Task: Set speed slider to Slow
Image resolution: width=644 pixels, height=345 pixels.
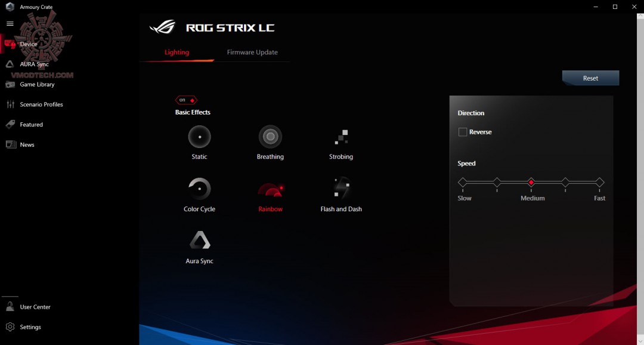Action: point(463,182)
